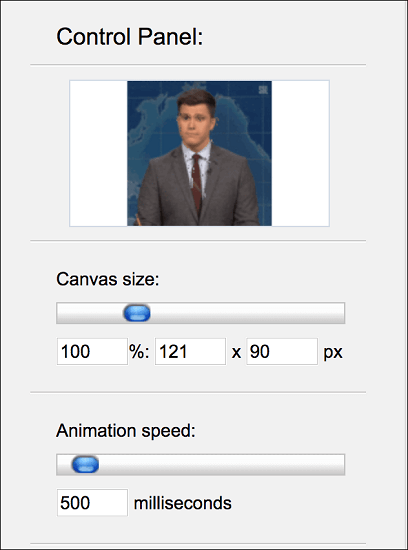Screen dimensions: 408x550
Task: Click the px unit text
Action: click(333, 353)
